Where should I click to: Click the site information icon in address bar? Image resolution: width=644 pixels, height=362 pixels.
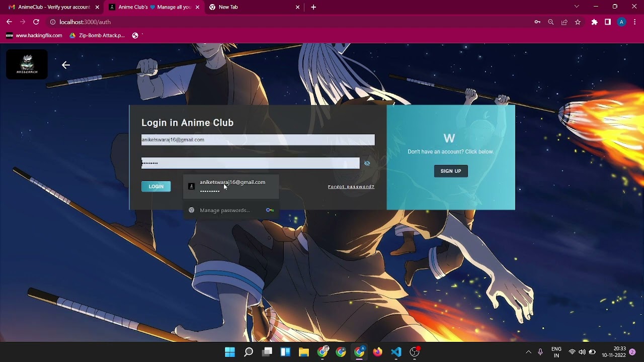click(x=52, y=22)
